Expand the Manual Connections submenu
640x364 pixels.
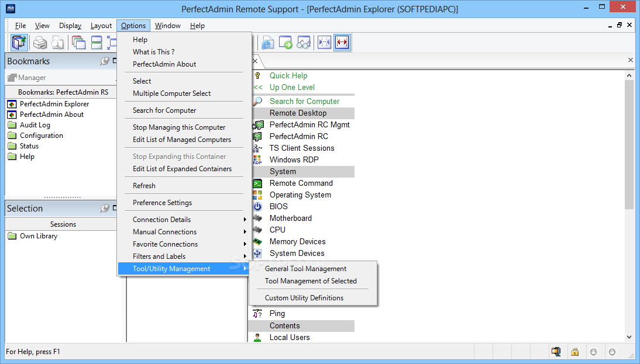[184, 231]
